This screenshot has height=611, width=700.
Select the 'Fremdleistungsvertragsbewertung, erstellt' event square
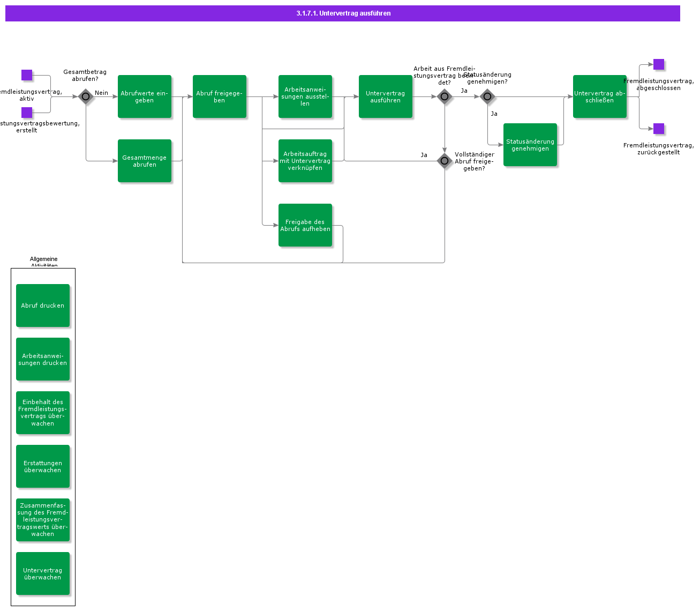27,113
